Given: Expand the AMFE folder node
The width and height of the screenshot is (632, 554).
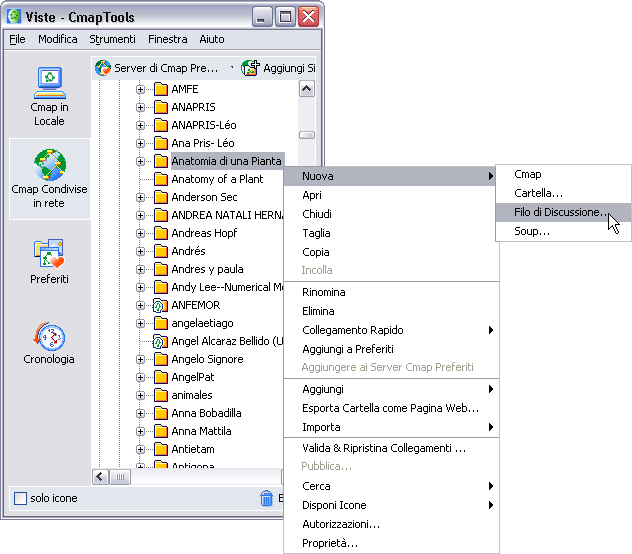Looking at the screenshot, I should pos(140,90).
